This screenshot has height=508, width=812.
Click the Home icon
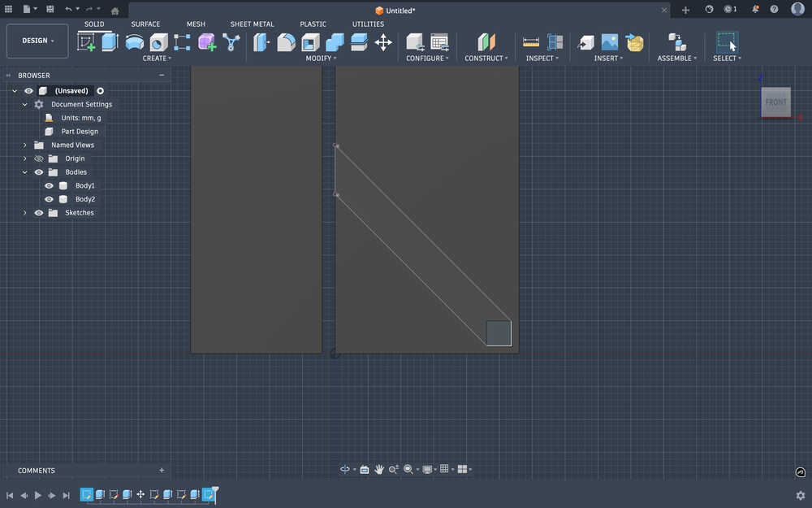(x=115, y=11)
